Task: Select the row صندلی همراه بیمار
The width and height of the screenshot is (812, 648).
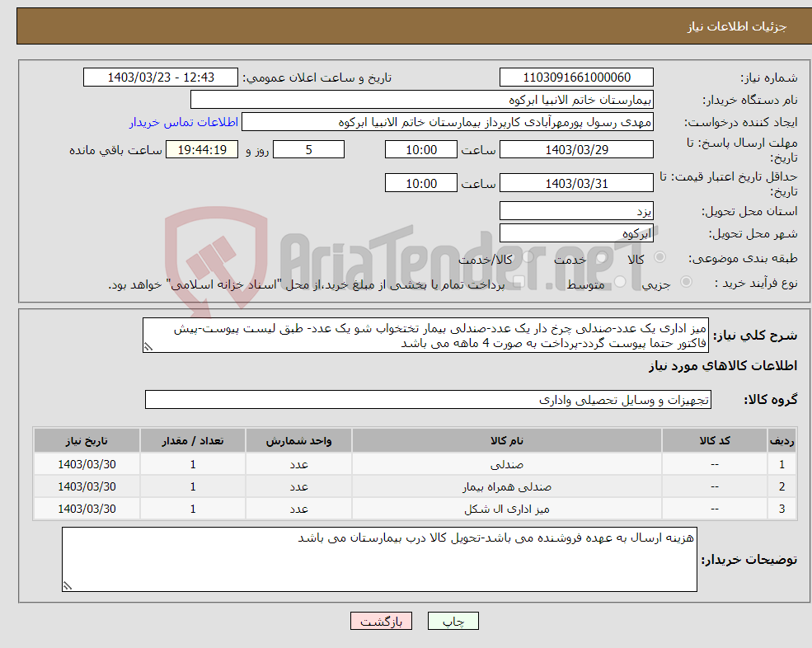Action: point(415,486)
